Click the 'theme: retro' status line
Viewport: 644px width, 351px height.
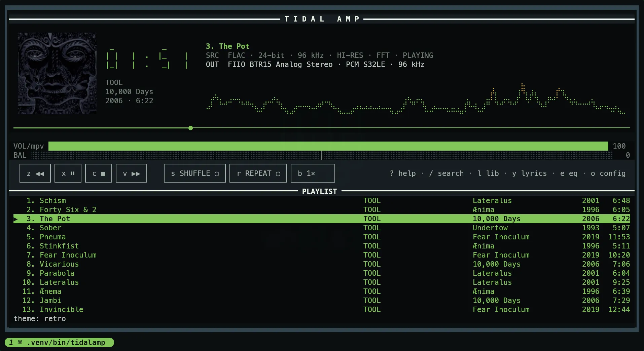(x=40, y=319)
